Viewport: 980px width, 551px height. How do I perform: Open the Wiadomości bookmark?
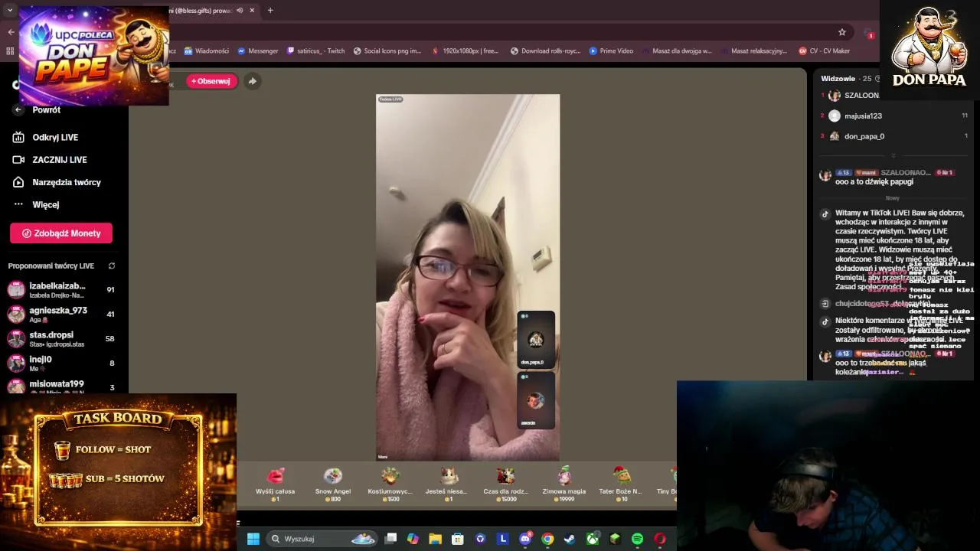tap(207, 51)
